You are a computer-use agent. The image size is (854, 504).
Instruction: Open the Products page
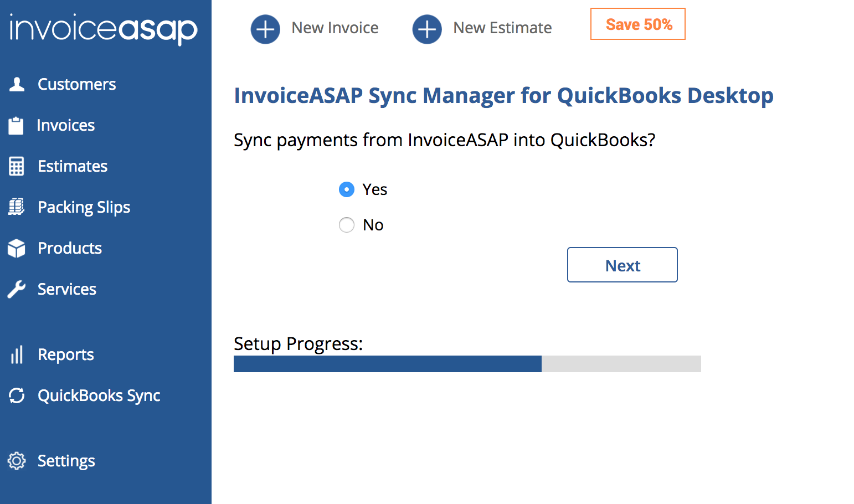point(70,248)
